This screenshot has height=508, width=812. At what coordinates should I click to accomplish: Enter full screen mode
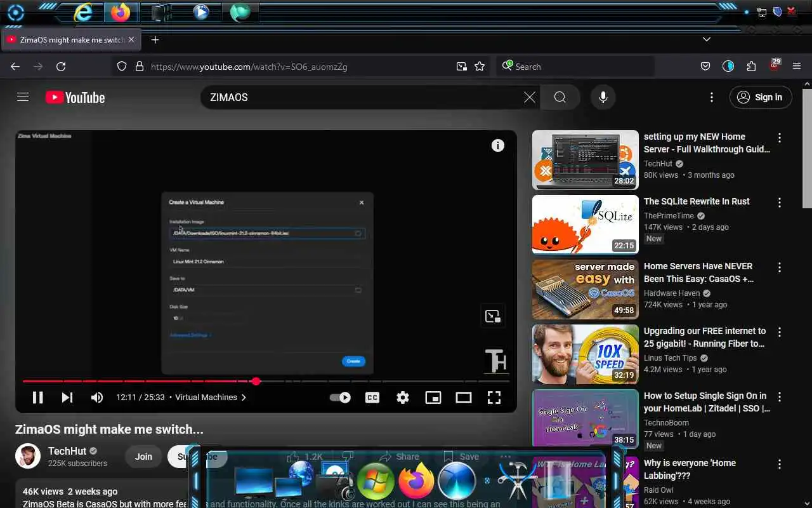494,398
